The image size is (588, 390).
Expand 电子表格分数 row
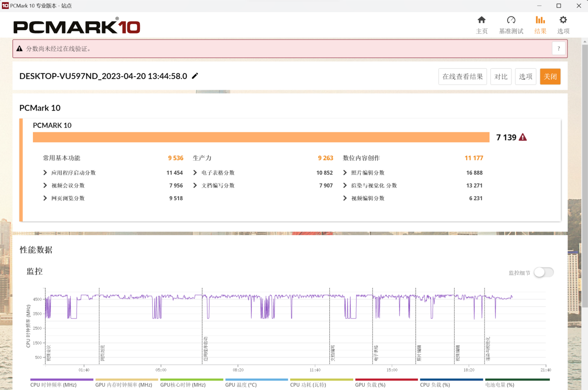(x=195, y=173)
